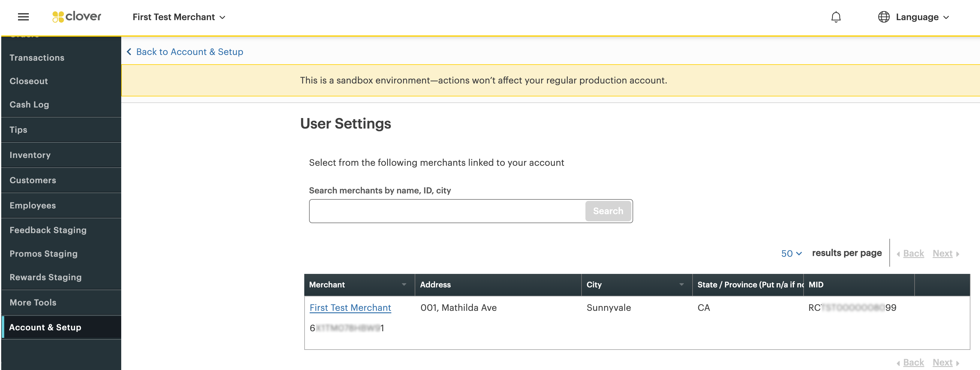The image size is (980, 370).
Task: Click the Search button
Action: (x=608, y=211)
